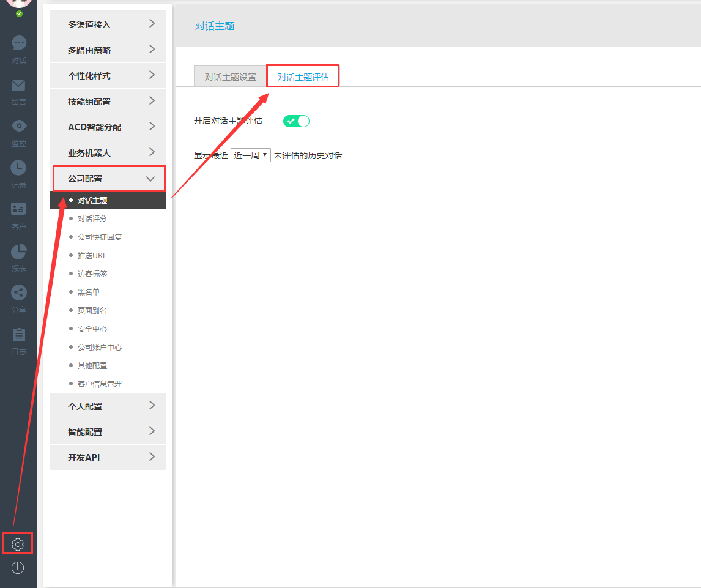Open the 日志 clipboard icon
This screenshot has width=701, height=588.
(19, 335)
